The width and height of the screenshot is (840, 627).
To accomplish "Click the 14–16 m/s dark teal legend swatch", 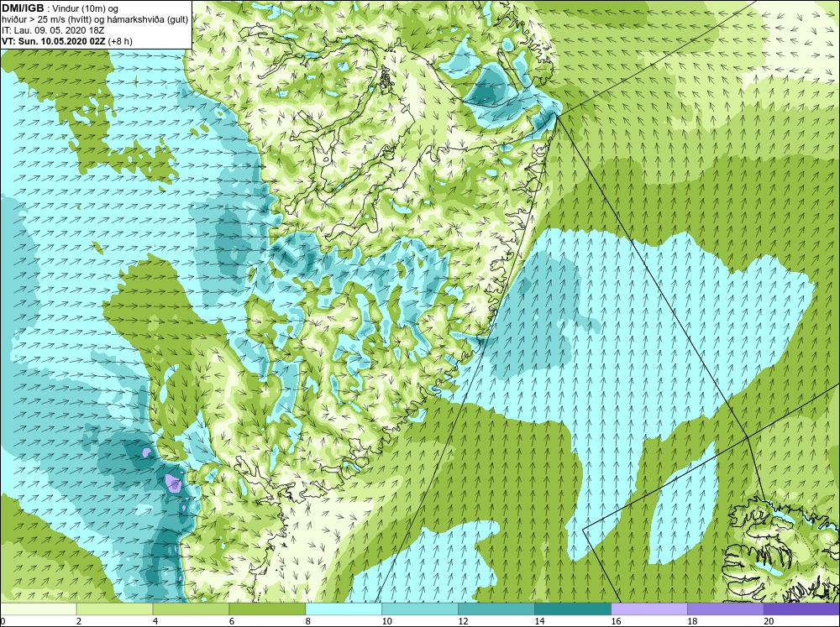I will pyautogui.click(x=573, y=609).
